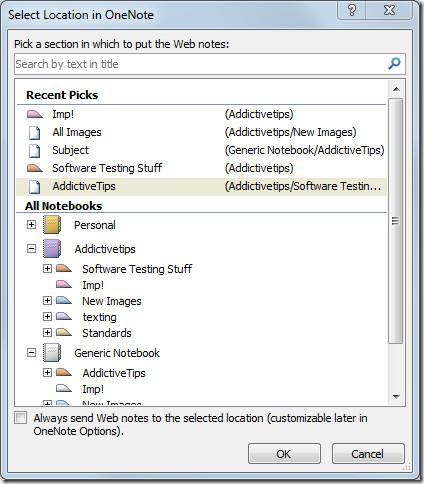This screenshot has height=484, width=424.
Task: Expand the New Images section group
Action: (47, 300)
